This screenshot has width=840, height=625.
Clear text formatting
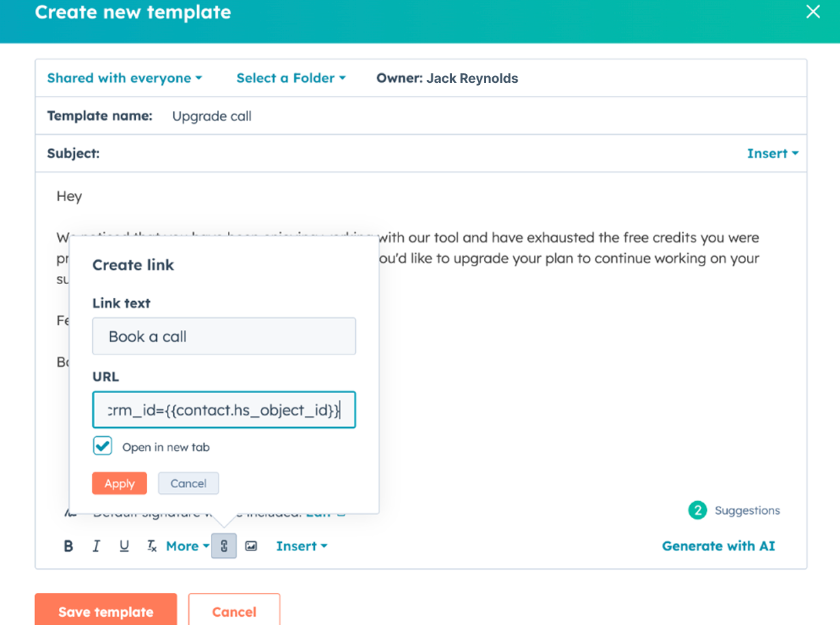[151, 546]
